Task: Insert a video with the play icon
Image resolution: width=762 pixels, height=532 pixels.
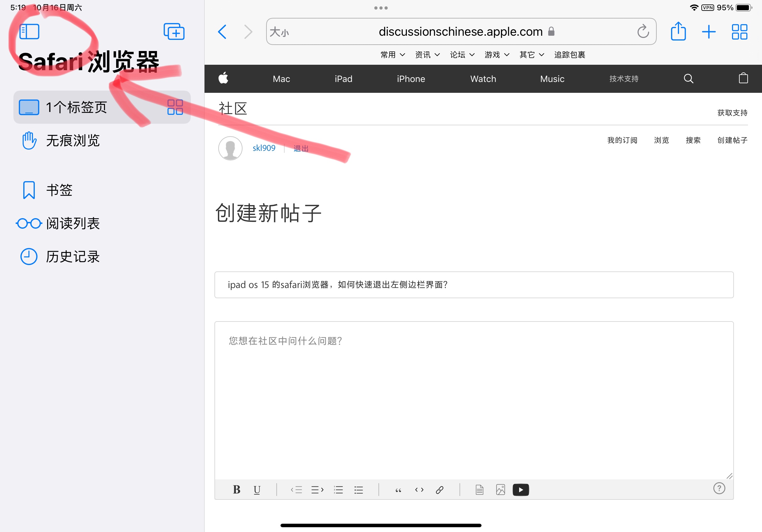Action: tap(521, 490)
